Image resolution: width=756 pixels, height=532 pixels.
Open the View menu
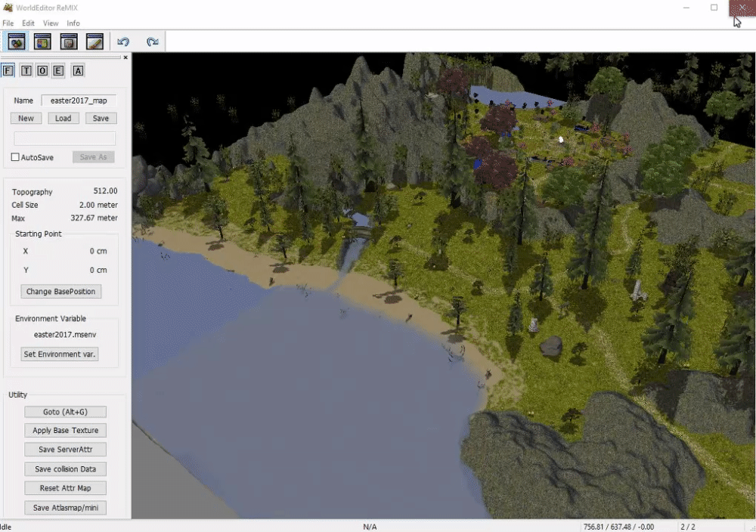click(51, 23)
